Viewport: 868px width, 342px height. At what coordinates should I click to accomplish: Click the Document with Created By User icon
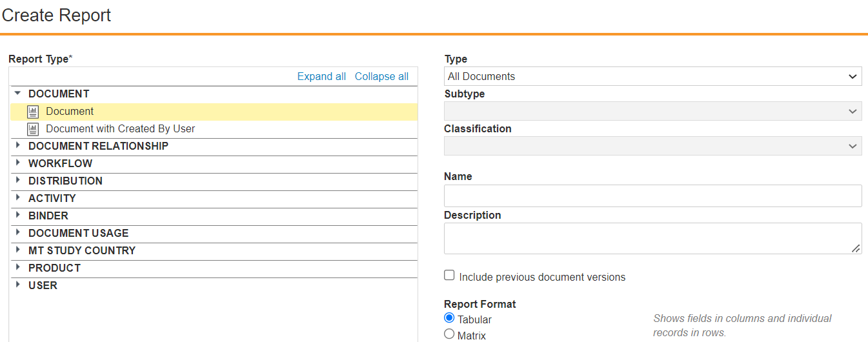[x=33, y=129]
